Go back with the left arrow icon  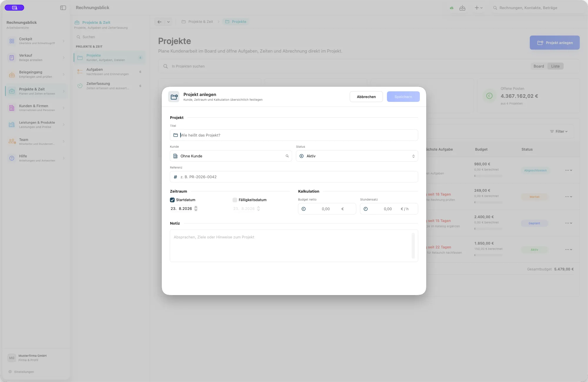tap(159, 22)
